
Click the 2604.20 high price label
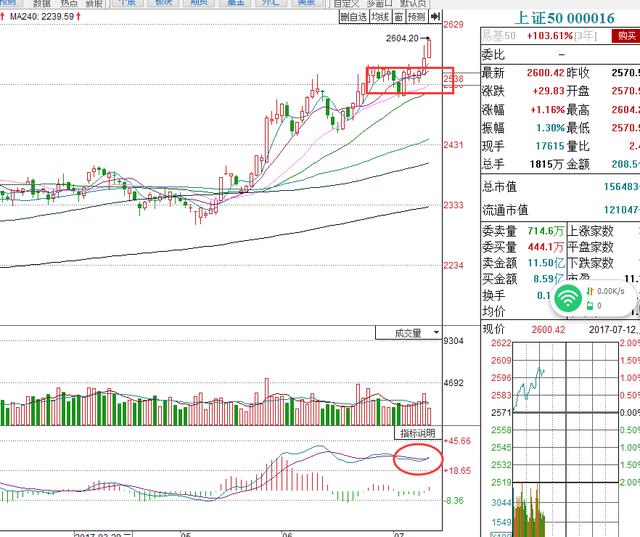point(402,38)
